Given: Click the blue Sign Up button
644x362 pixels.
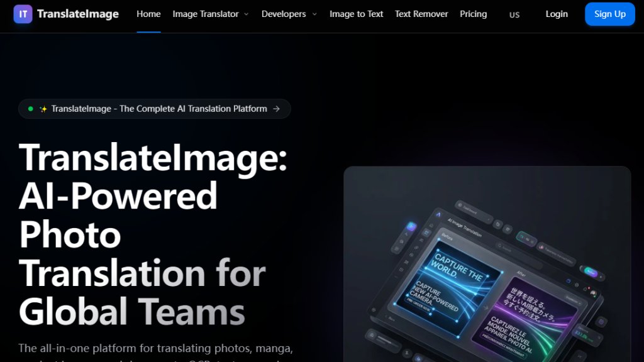Looking at the screenshot, I should (610, 14).
